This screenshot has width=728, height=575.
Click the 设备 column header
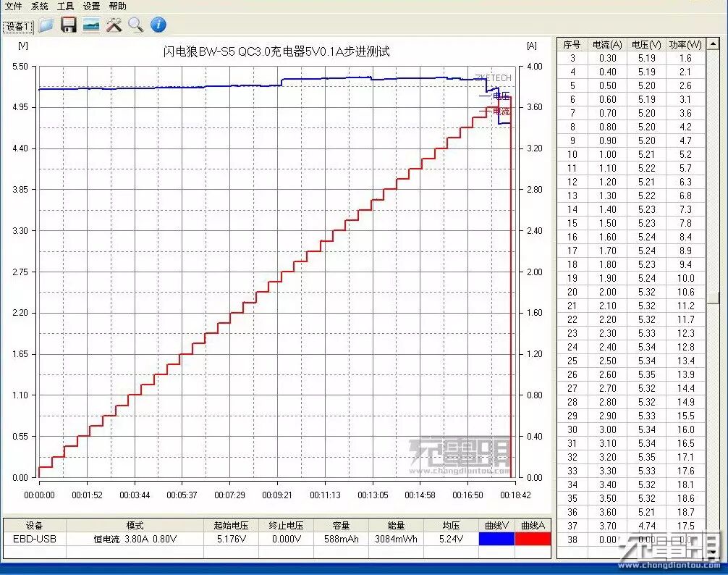tap(34, 525)
